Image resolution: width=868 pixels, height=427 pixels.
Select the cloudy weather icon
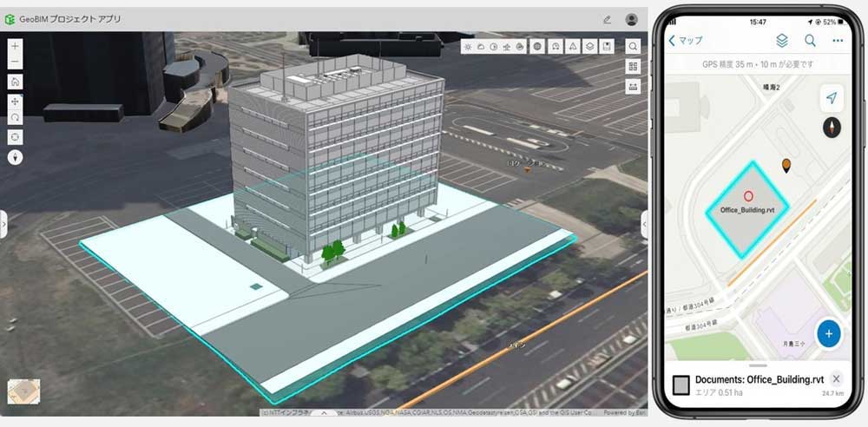[x=481, y=47]
